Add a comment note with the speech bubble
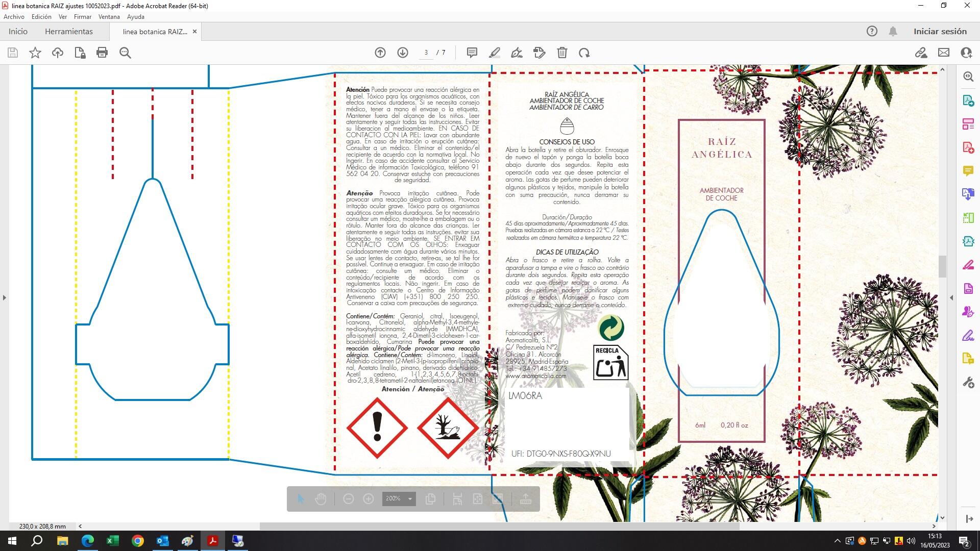 pos(472,53)
